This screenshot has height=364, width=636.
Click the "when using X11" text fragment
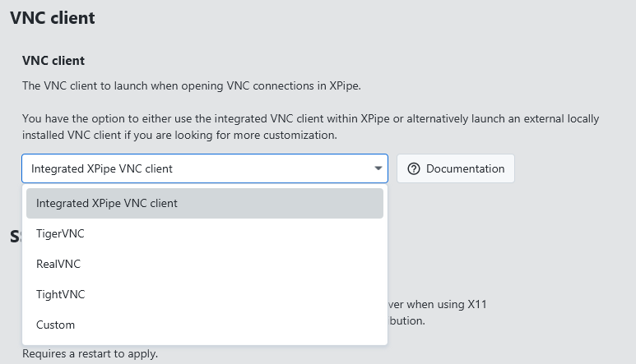click(x=439, y=304)
